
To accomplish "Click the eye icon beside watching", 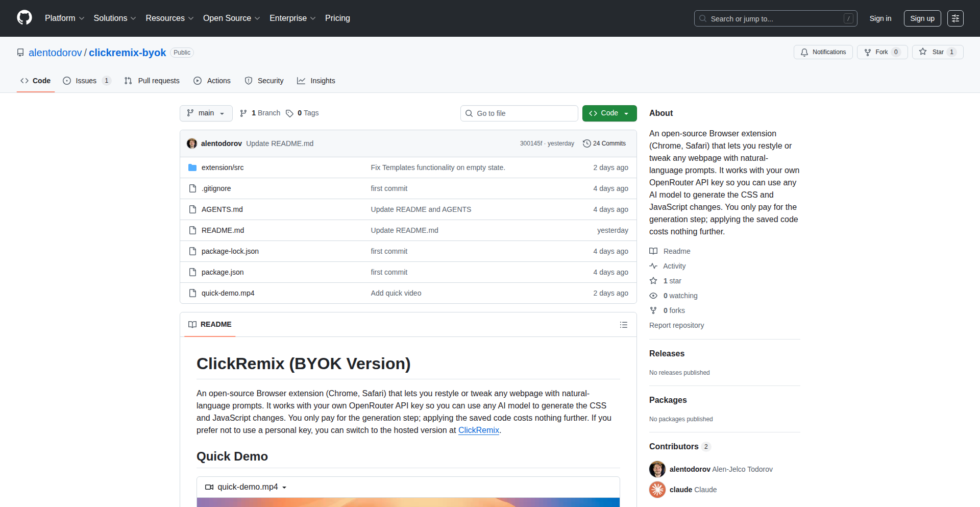I will coord(653,296).
